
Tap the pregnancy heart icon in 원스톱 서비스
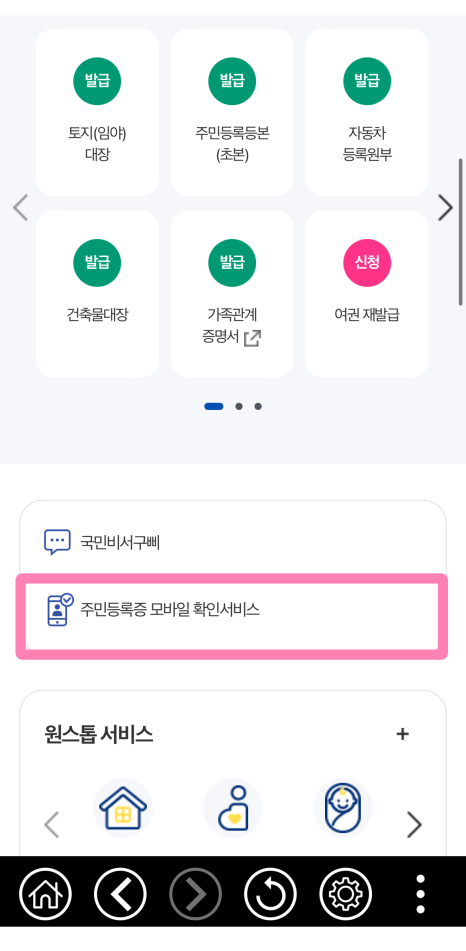(233, 808)
